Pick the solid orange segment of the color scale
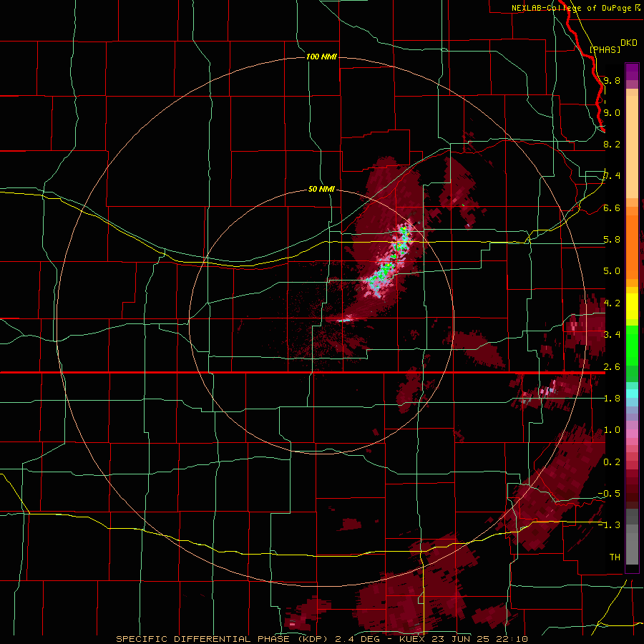Viewport: 644px width, 644px height. point(632,246)
